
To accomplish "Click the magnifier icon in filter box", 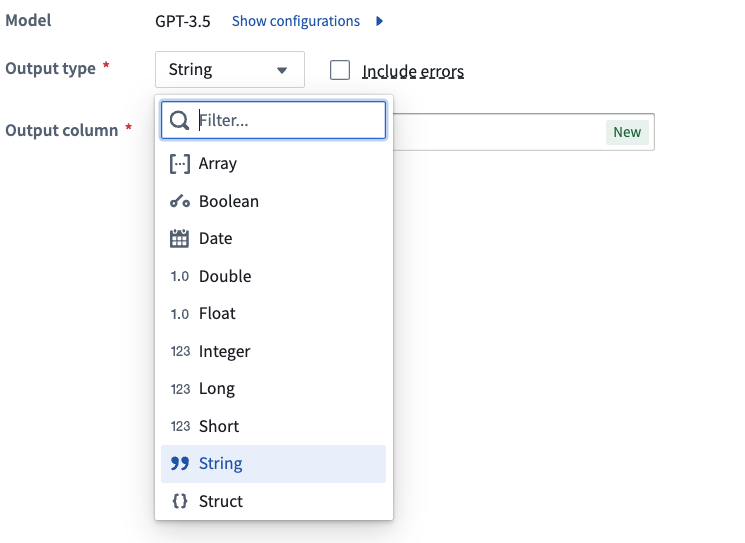I will (x=179, y=120).
